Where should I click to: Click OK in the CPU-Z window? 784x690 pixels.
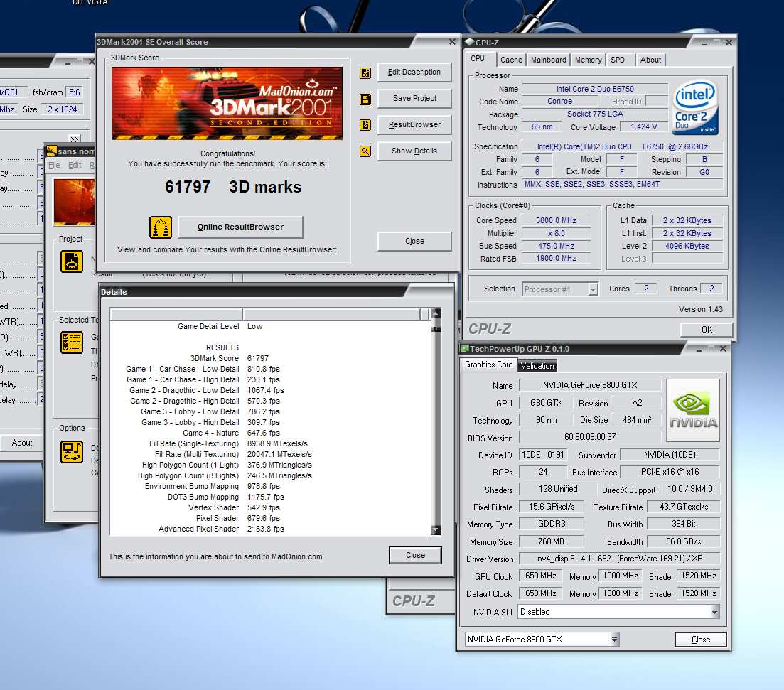[x=707, y=330]
